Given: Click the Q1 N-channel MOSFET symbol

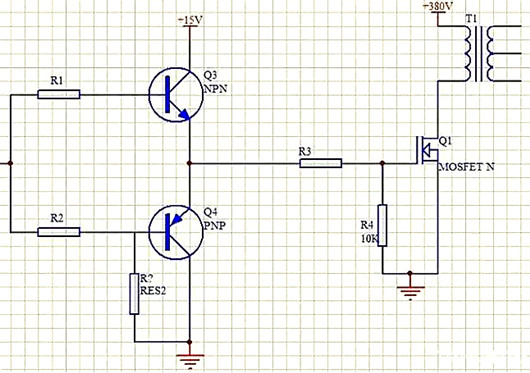Looking at the screenshot, I should click(x=428, y=150).
